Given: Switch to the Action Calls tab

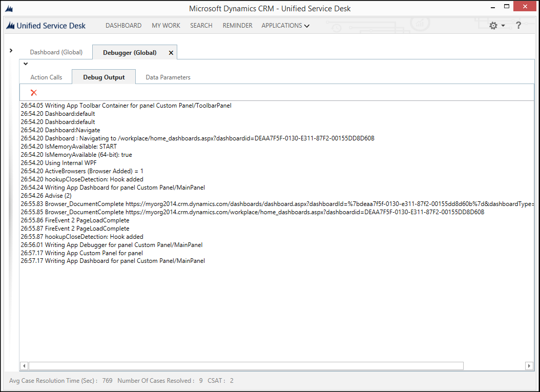Looking at the screenshot, I should pos(46,77).
